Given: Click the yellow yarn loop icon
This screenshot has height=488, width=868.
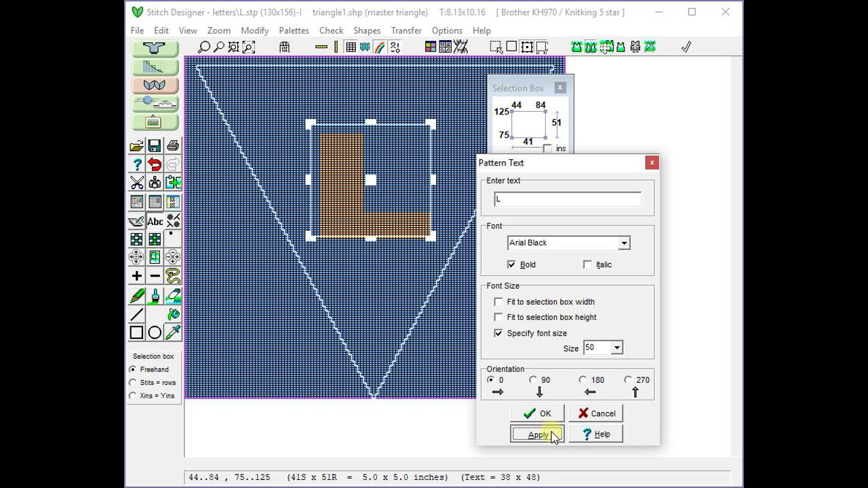Looking at the screenshot, I should tap(173, 276).
